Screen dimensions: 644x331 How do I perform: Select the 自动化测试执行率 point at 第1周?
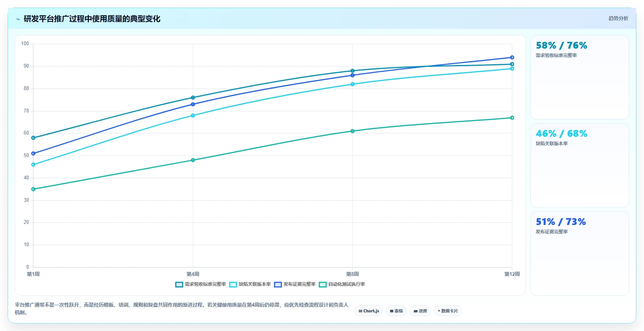33,189
